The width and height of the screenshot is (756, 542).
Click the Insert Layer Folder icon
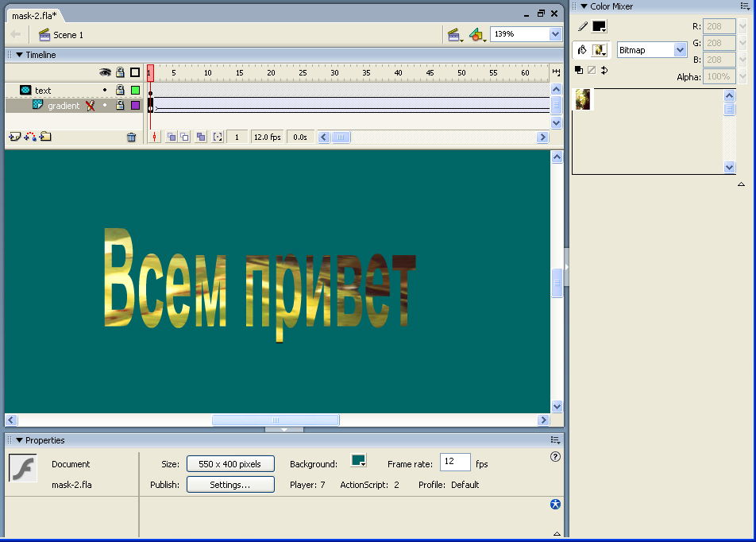(x=45, y=137)
